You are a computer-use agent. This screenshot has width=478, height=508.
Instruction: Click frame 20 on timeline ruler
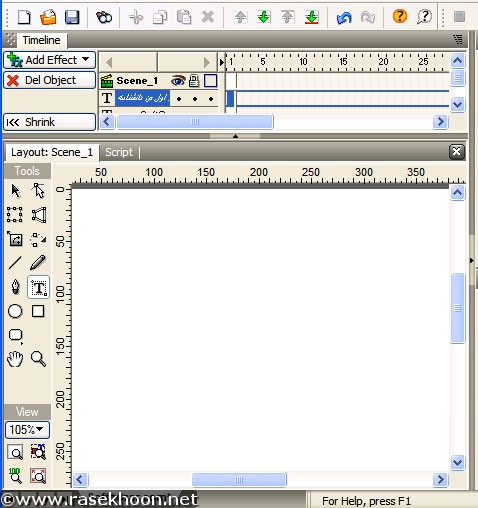383,62
